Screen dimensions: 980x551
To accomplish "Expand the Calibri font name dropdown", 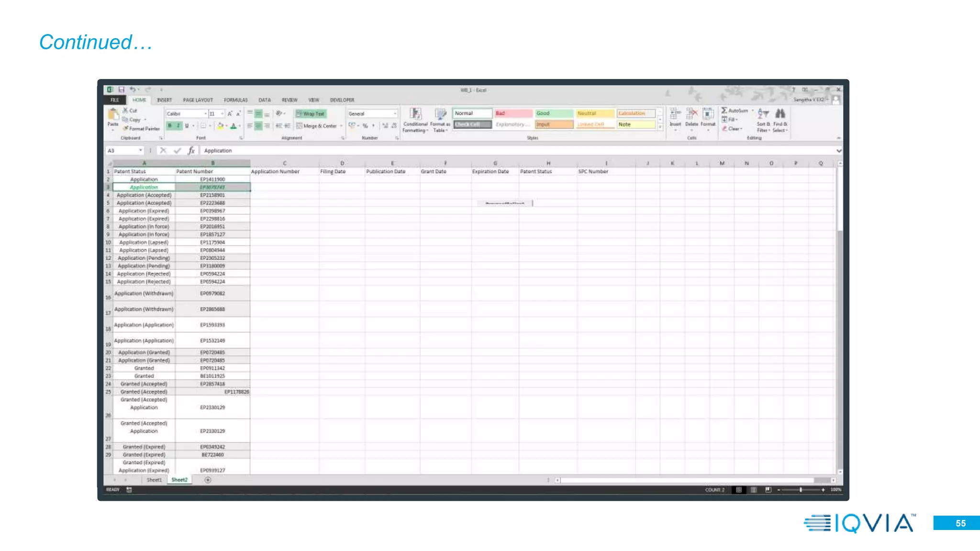I will coord(206,114).
